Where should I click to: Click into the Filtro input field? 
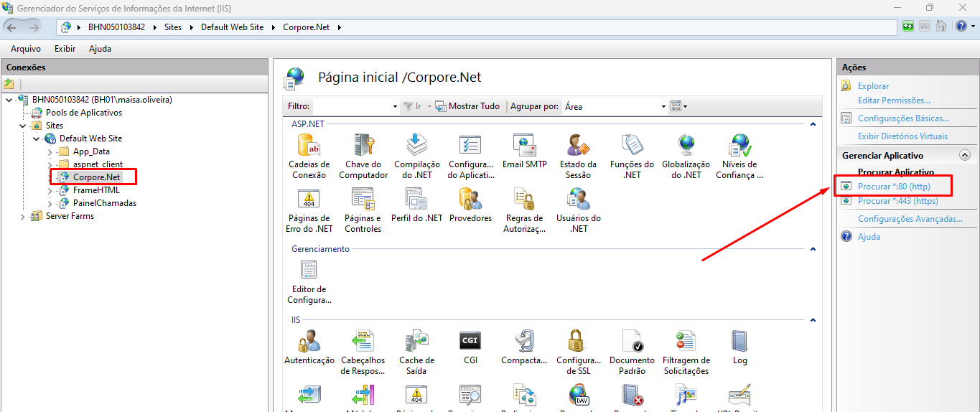tap(352, 106)
